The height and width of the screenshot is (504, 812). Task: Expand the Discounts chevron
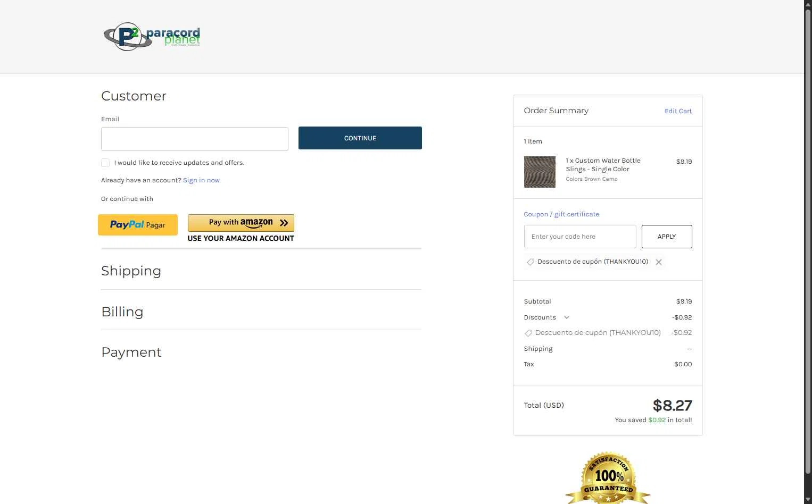click(x=567, y=317)
